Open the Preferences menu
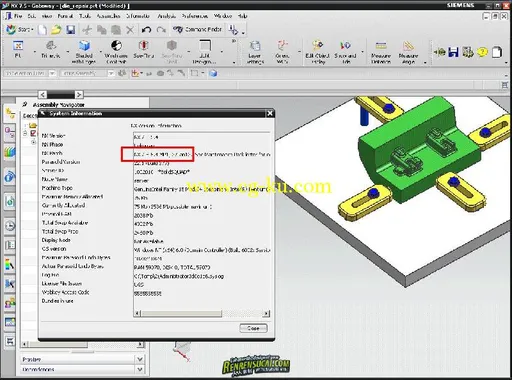Image resolution: width=512 pixels, height=380 pixels. pyautogui.click(x=195, y=16)
